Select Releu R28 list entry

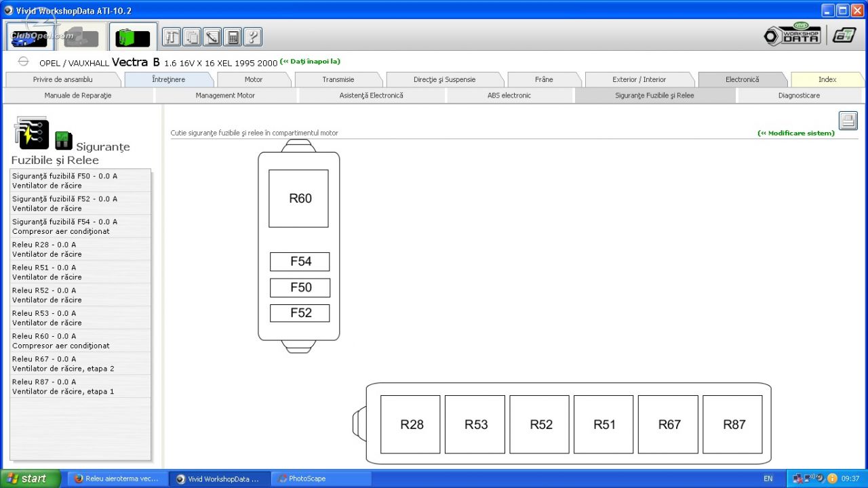(81, 249)
